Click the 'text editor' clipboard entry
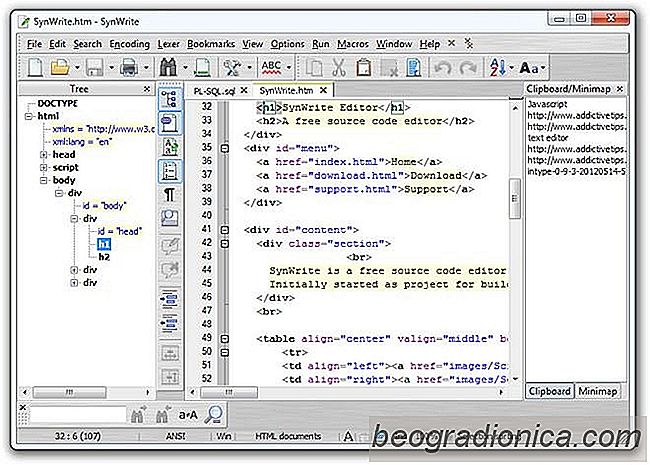The width and height of the screenshot is (650, 465). (548, 138)
